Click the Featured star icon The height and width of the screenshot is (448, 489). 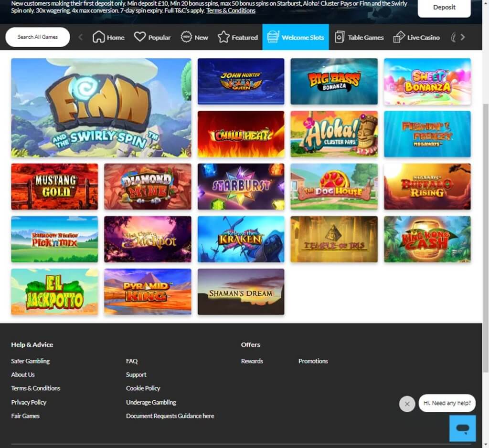[x=223, y=37]
